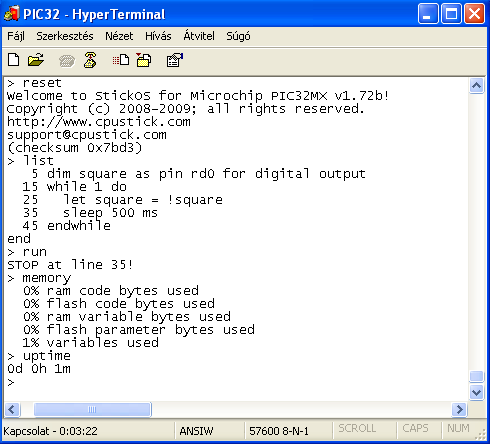The image size is (490, 444).
Task: Click the '0% flash code bytes used' line
Action: [x=119, y=304]
